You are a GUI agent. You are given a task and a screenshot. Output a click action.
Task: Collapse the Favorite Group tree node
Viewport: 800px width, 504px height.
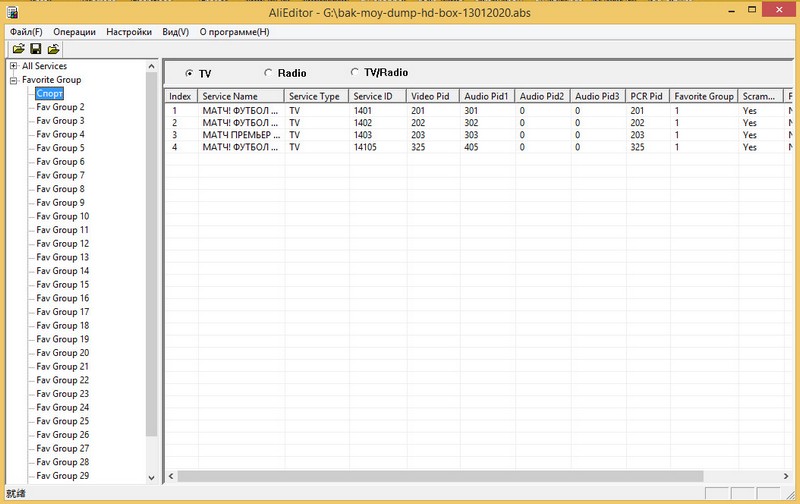[14, 80]
